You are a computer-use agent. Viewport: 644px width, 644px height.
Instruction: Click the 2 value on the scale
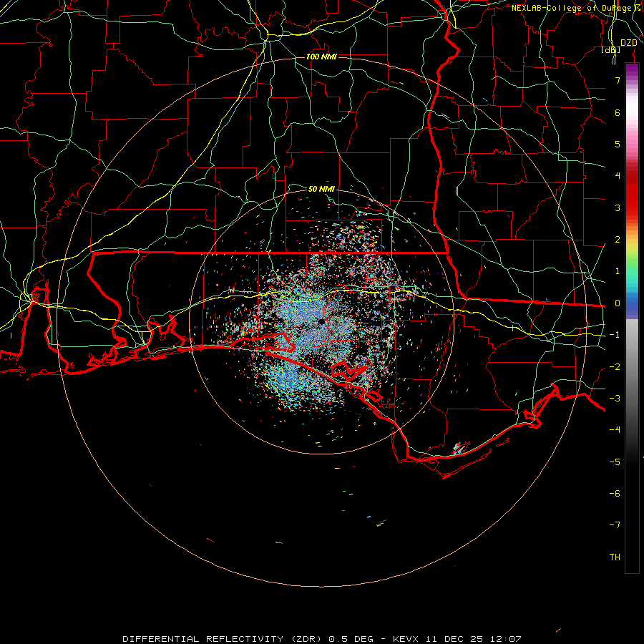click(618, 240)
